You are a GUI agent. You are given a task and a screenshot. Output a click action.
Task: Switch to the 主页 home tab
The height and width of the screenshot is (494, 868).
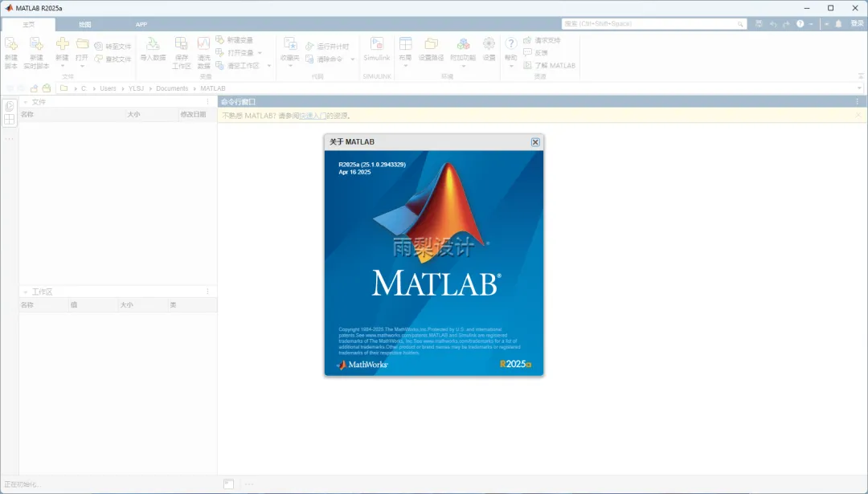tap(29, 24)
